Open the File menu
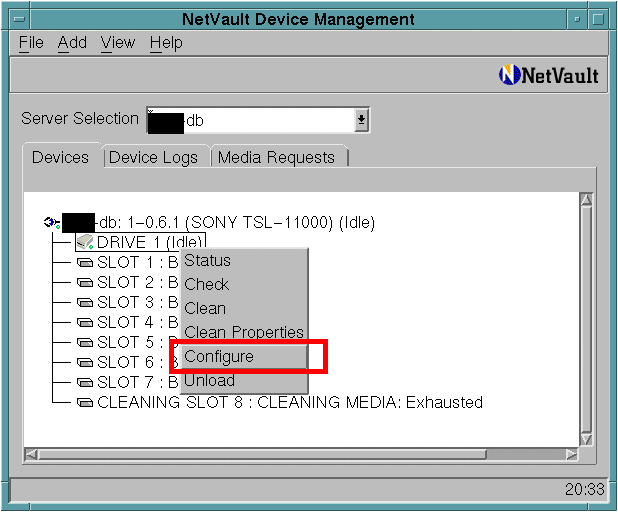 pyautogui.click(x=31, y=43)
